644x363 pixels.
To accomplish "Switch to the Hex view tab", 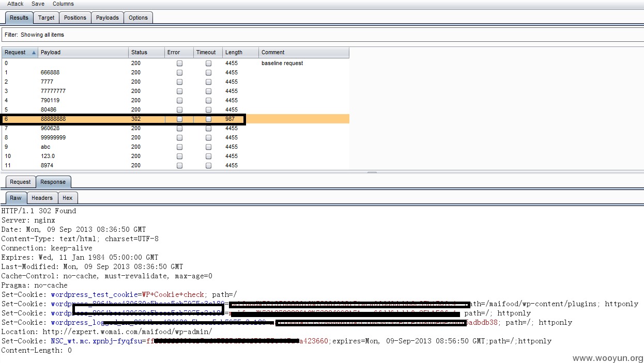I will (x=68, y=198).
